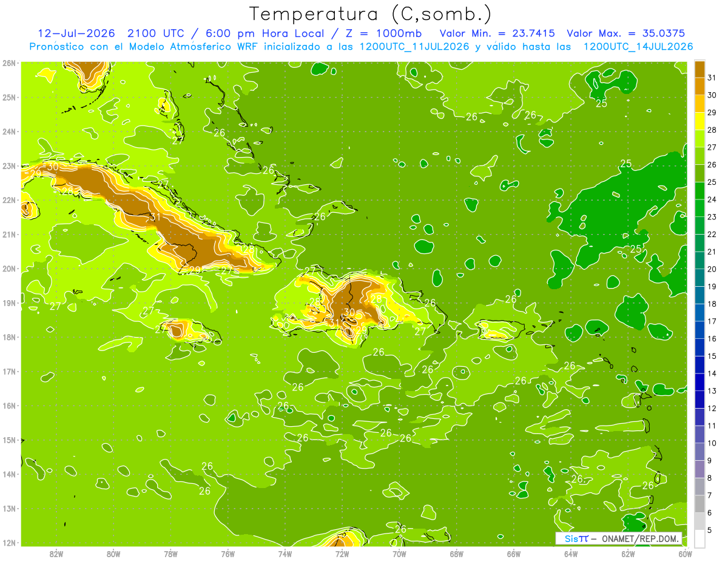Click the validity end time "1200UTC_14JUL2026"
Image resolution: width=728 pixels, height=562 pixels.
638,47
